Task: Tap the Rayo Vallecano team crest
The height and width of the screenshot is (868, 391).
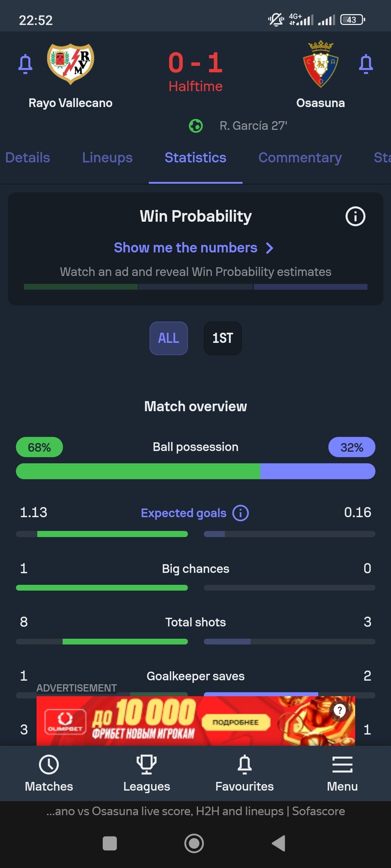Action: (x=71, y=64)
